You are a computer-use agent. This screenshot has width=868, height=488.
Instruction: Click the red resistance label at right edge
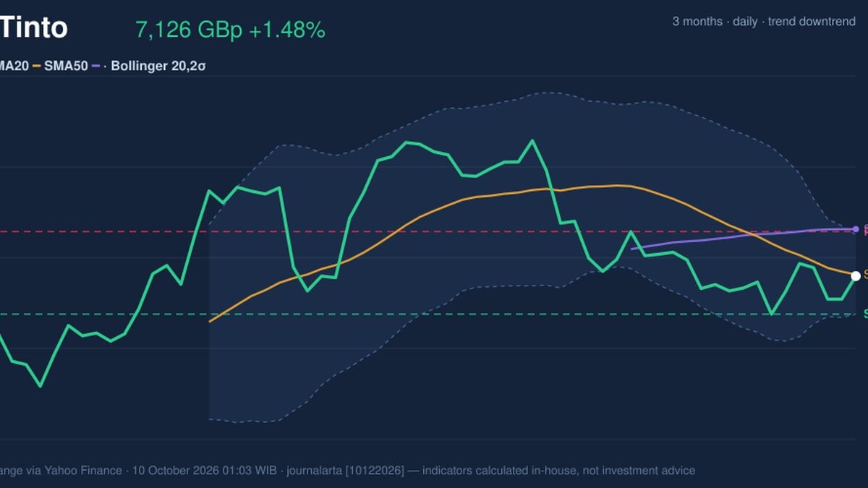(866, 230)
